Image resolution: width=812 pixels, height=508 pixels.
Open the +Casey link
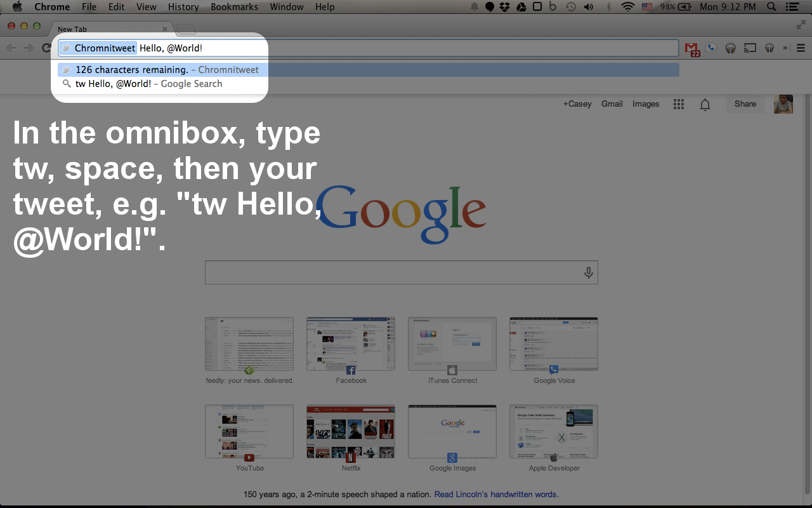click(x=577, y=104)
